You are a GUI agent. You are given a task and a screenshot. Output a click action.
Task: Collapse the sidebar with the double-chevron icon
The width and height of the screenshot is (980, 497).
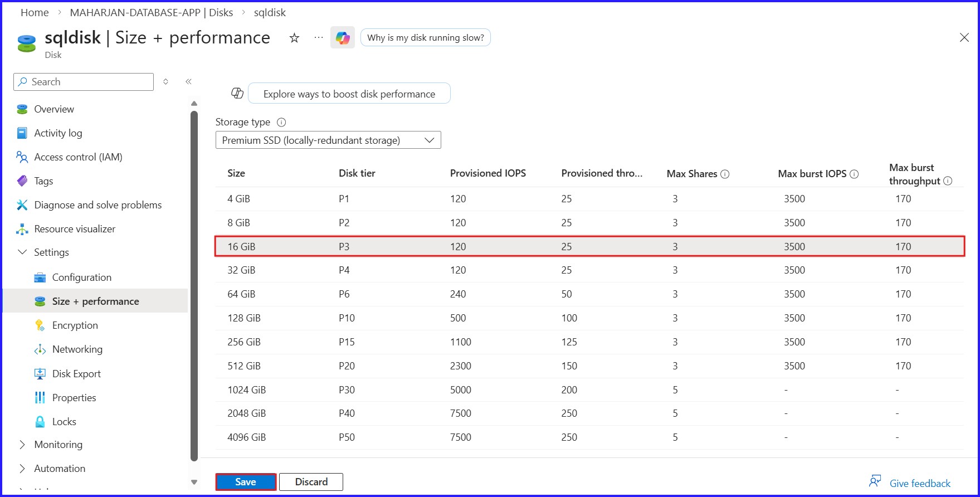click(188, 82)
